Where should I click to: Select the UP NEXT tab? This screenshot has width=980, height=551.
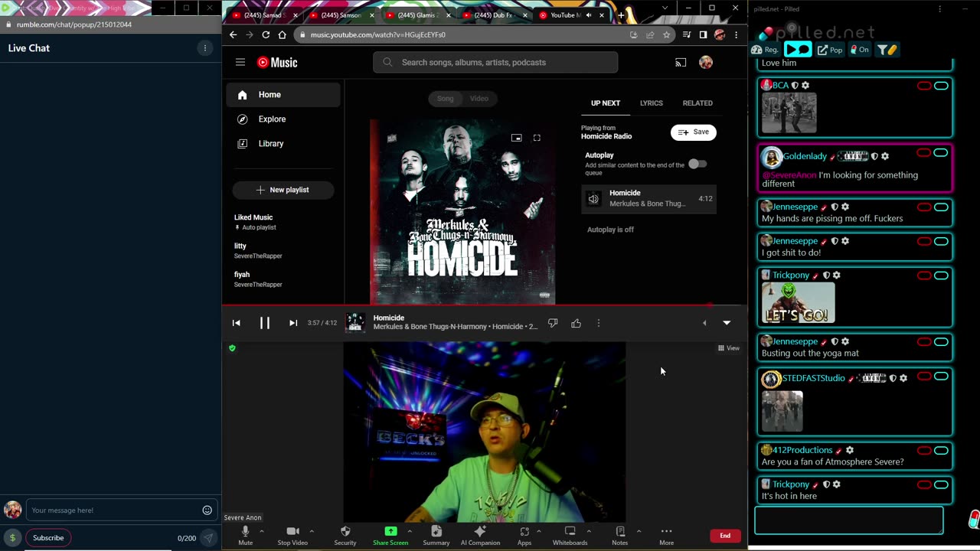606,103
